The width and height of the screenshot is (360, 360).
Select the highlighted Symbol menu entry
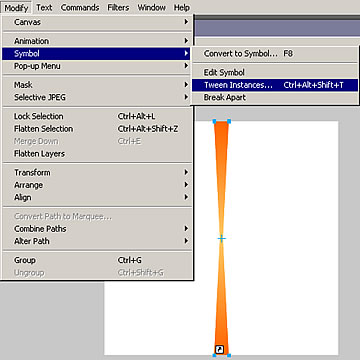click(96, 53)
